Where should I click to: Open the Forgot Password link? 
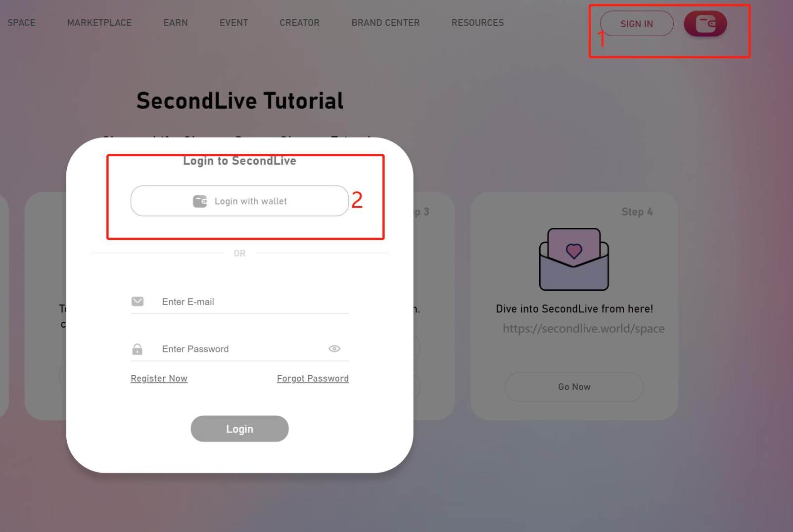coord(313,378)
